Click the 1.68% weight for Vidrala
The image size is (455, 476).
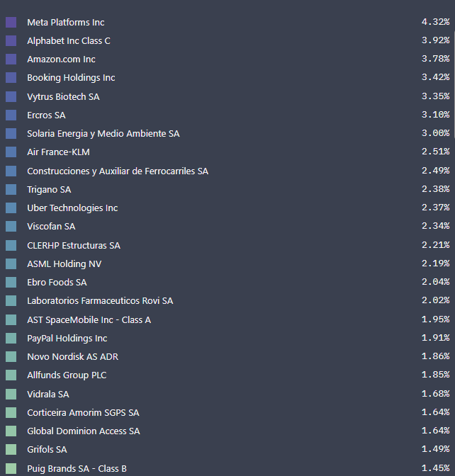pyautogui.click(x=436, y=394)
